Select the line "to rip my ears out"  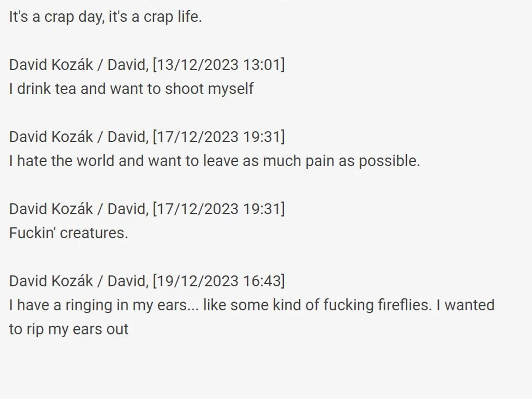click(69, 329)
